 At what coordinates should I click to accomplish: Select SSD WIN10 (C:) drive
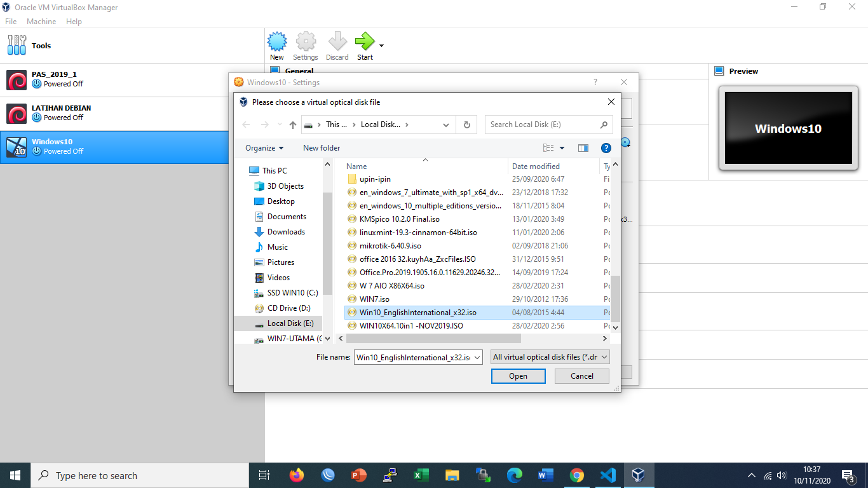(286, 293)
